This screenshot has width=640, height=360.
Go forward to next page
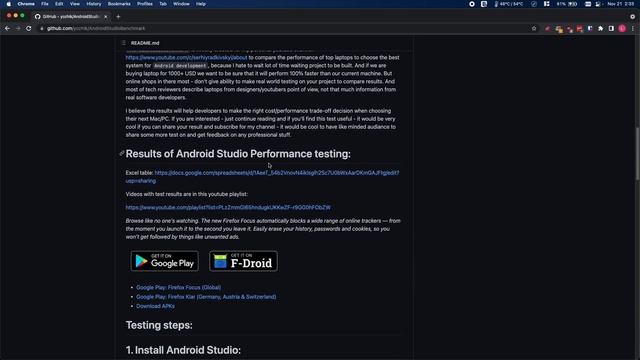point(18,29)
